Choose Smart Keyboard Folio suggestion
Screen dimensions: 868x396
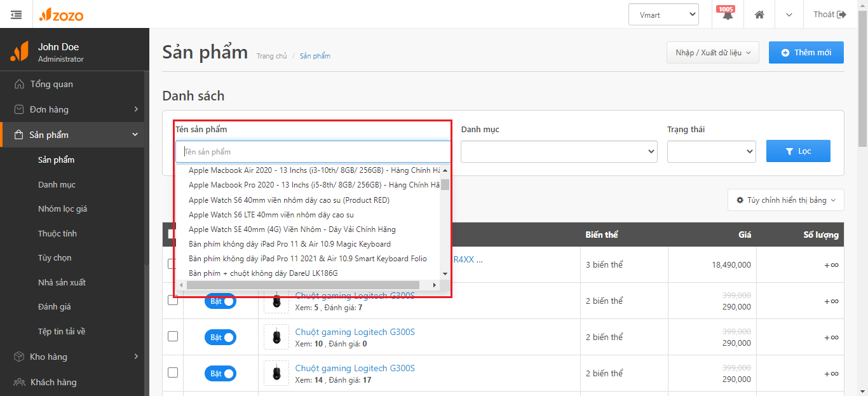(308, 258)
